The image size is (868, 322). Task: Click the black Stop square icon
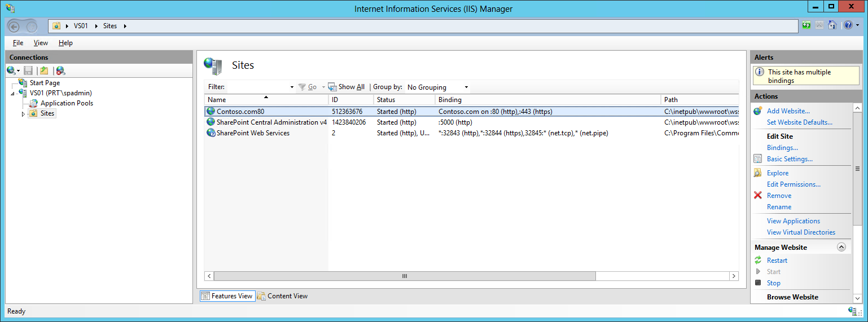758,283
